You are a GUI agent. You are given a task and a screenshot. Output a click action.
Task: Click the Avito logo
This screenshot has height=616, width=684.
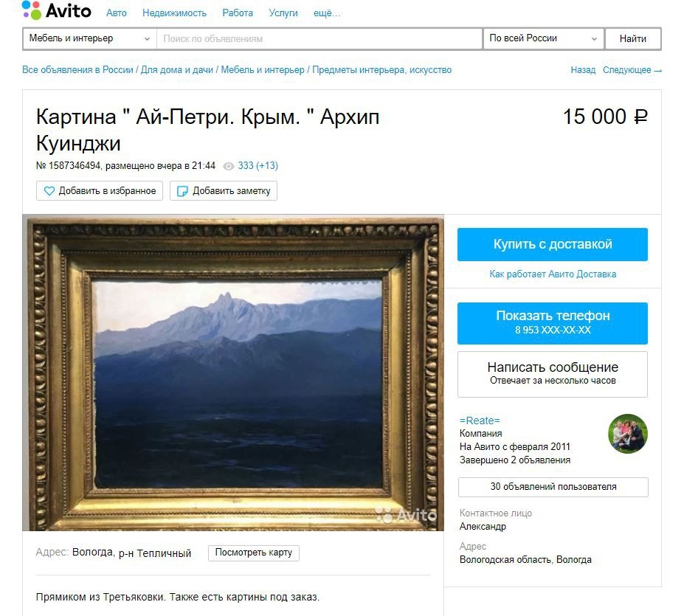(56, 10)
